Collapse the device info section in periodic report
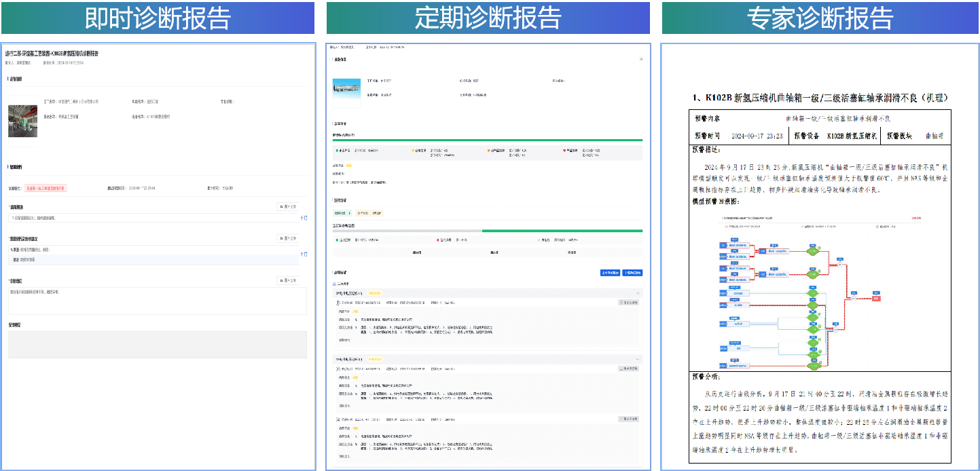 (x=640, y=60)
